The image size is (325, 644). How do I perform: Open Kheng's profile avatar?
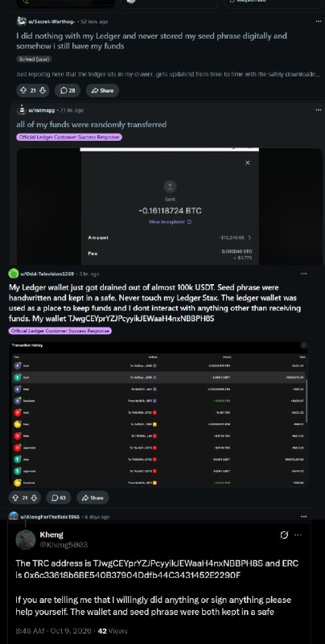pos(26,539)
